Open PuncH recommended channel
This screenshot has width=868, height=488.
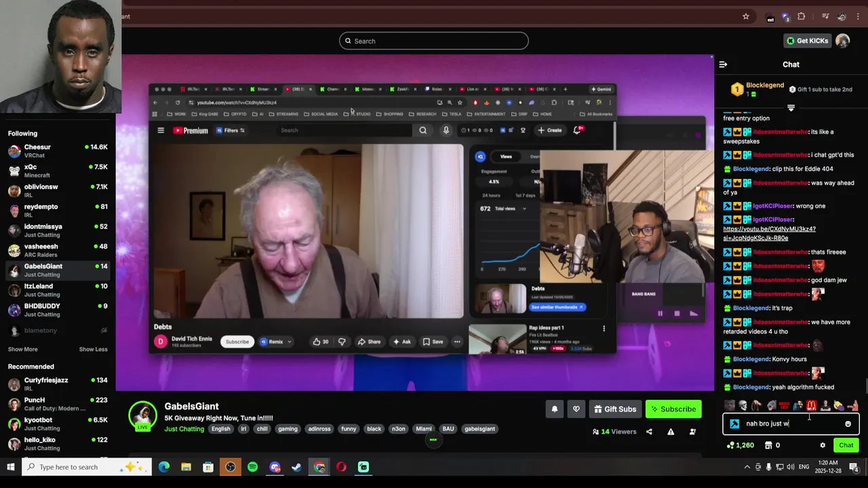pyautogui.click(x=58, y=404)
